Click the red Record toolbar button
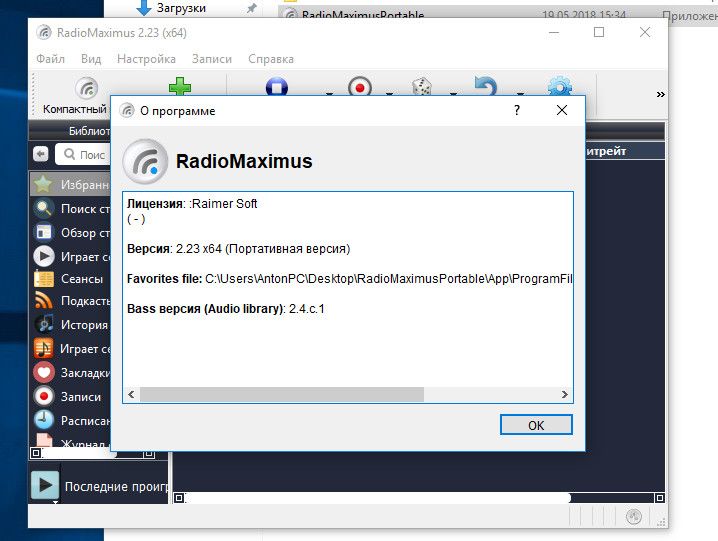718x541 pixels. [x=360, y=87]
